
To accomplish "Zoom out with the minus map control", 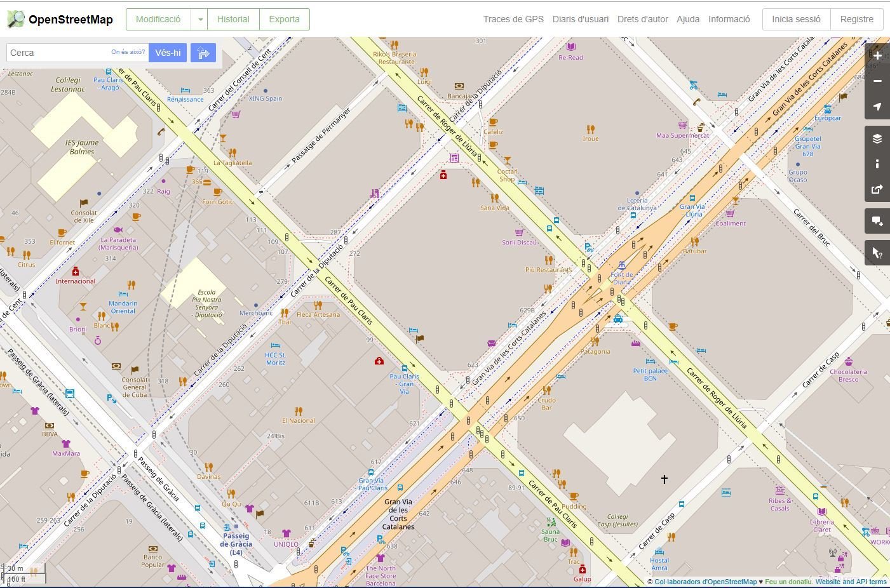I will [x=877, y=81].
